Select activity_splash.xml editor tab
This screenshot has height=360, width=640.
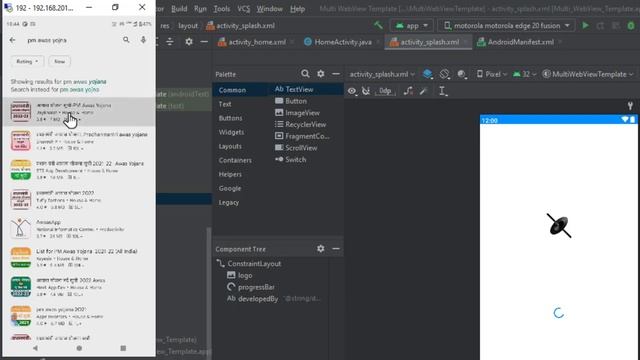(x=428, y=42)
